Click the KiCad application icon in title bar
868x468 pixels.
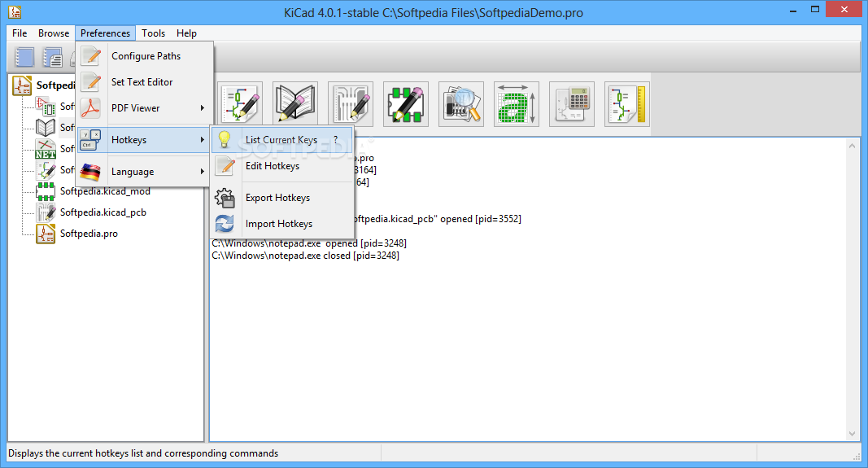pos(15,11)
